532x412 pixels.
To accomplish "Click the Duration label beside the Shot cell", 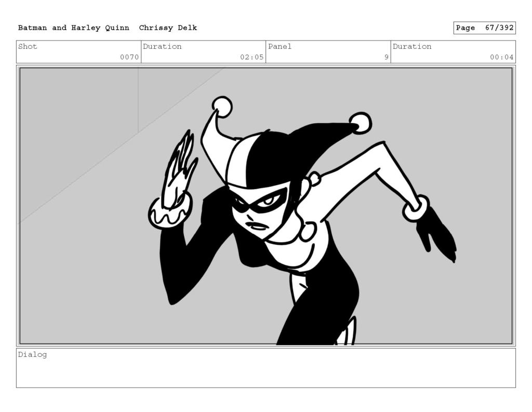I will 162,46.
